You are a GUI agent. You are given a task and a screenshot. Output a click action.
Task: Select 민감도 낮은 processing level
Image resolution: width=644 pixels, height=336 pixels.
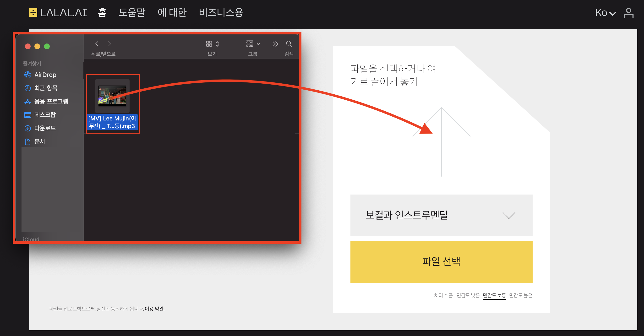click(468, 295)
